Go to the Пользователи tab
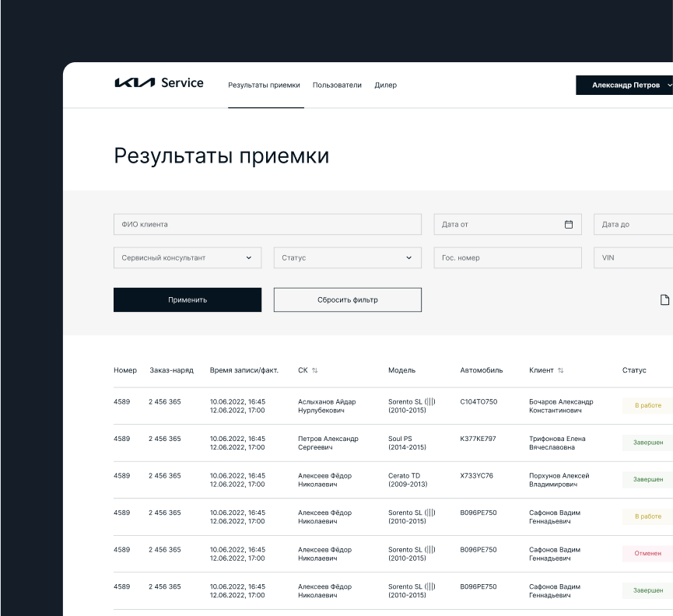Image resolution: width=673 pixels, height=616 pixels. point(337,85)
